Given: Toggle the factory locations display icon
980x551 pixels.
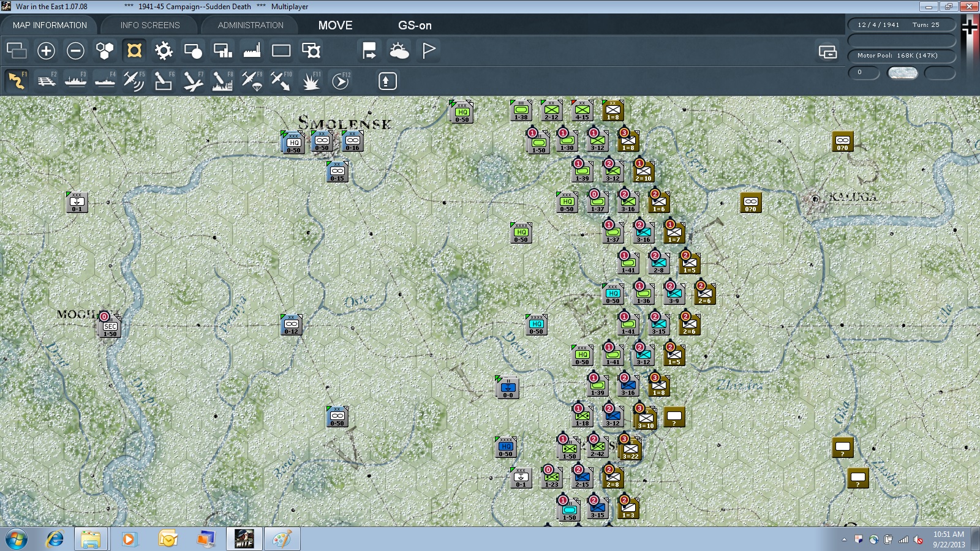Looking at the screenshot, I should pos(252,51).
